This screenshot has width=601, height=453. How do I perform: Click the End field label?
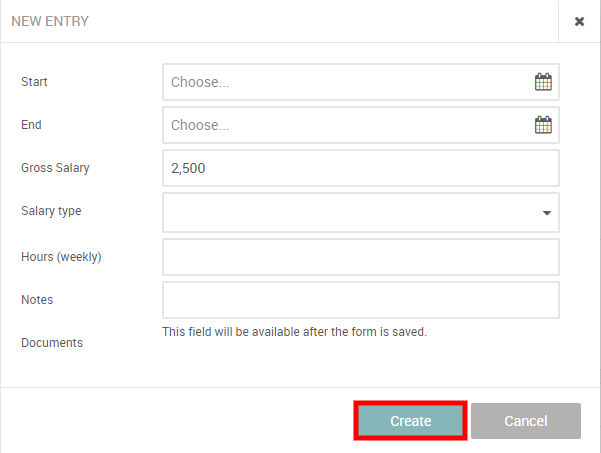(x=31, y=125)
